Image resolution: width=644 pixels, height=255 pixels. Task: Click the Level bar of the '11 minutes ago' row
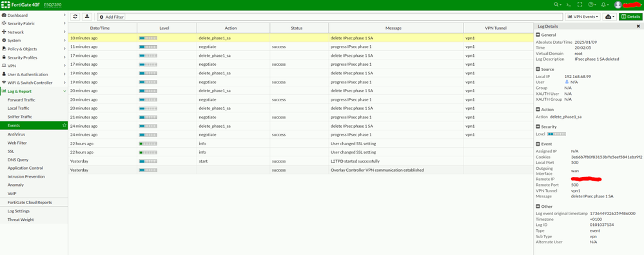point(148,47)
